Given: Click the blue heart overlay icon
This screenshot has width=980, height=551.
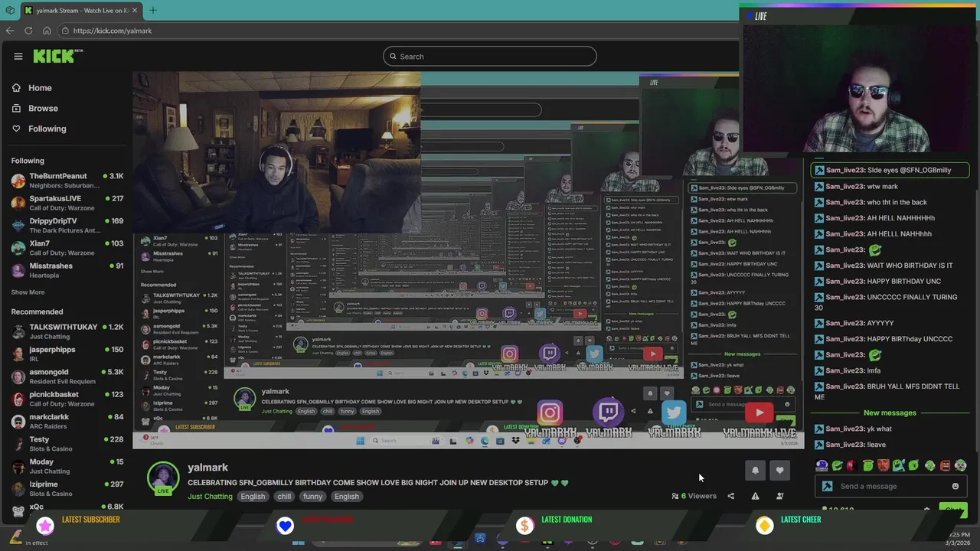Looking at the screenshot, I should 285,525.
